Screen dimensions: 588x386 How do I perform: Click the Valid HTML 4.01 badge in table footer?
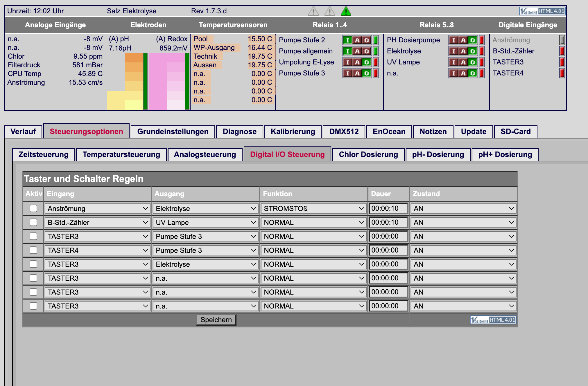click(x=493, y=320)
